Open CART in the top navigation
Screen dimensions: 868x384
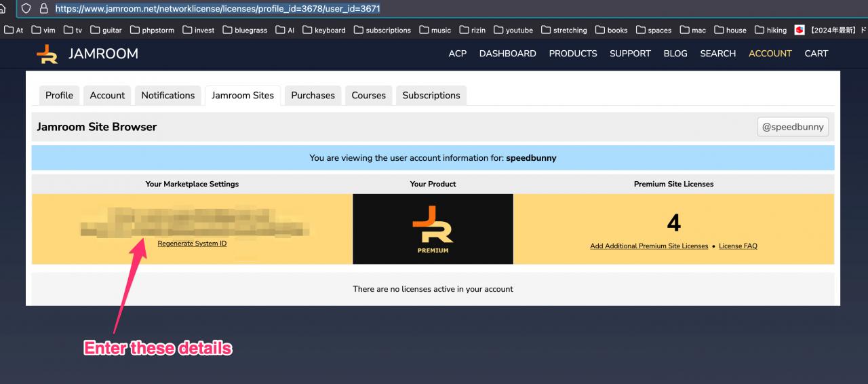click(816, 54)
